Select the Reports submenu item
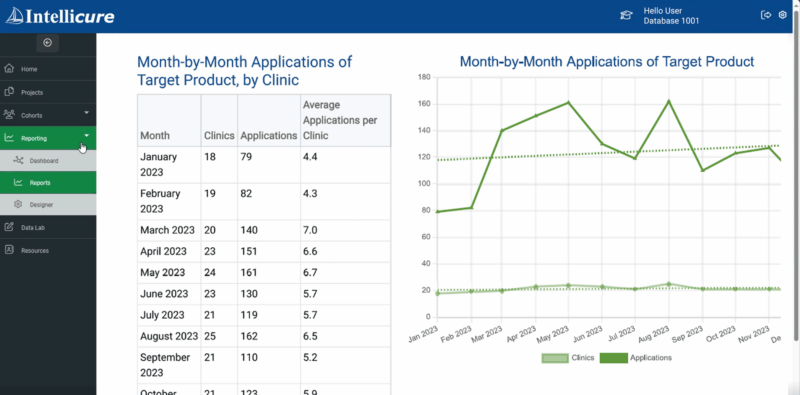 [48, 183]
